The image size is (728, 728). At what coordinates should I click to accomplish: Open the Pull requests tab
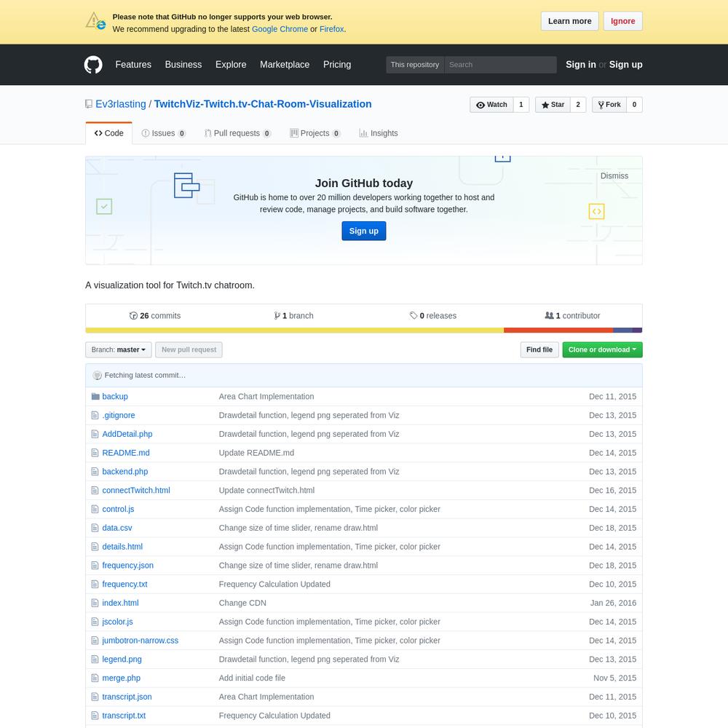point(237,133)
